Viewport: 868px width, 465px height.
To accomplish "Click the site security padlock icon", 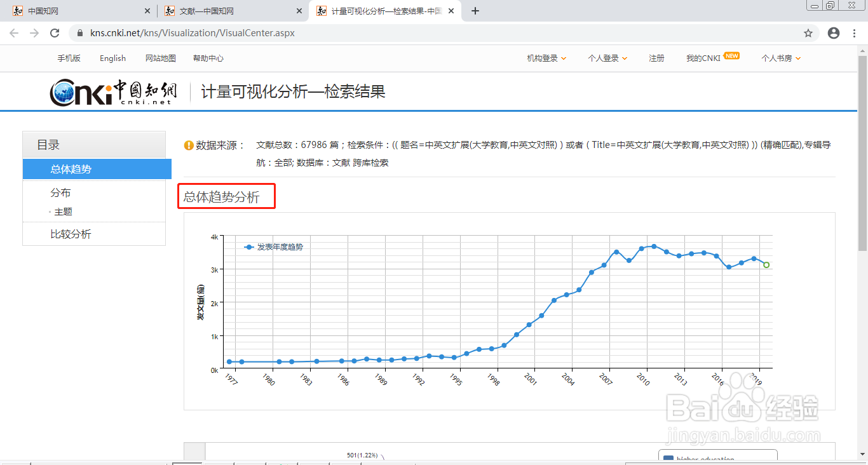I will pos(79,33).
